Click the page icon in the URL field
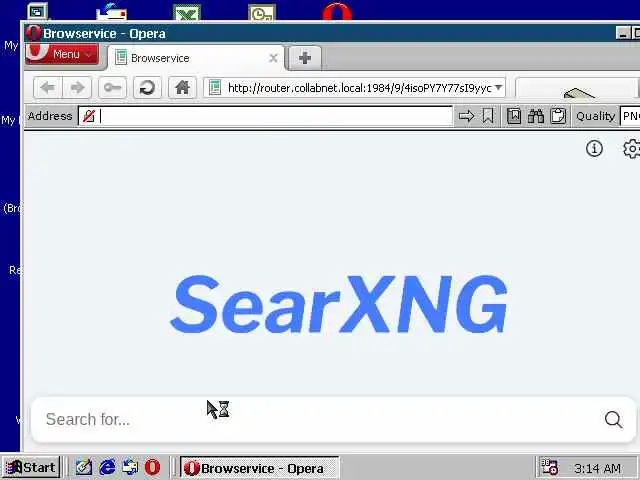Viewport: 640px width, 480px height. (x=215, y=87)
